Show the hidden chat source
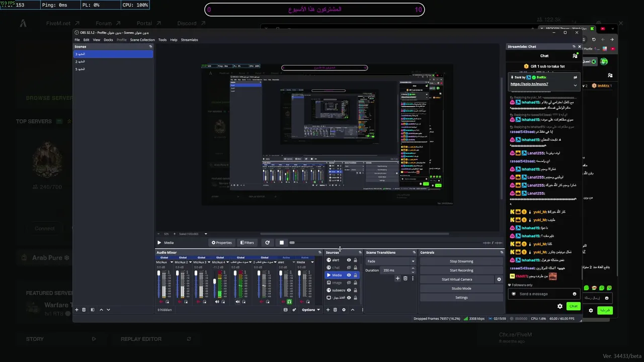This screenshot has height=362, width=644. coord(349,267)
